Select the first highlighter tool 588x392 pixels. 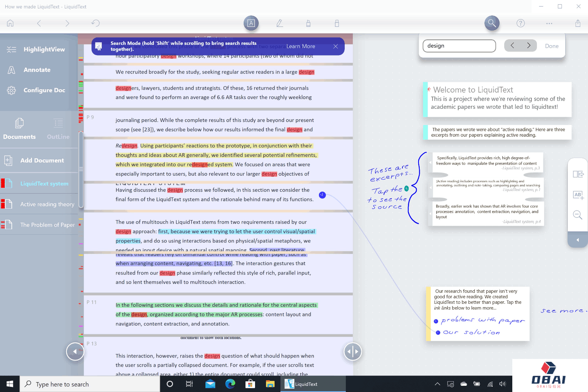click(x=308, y=23)
